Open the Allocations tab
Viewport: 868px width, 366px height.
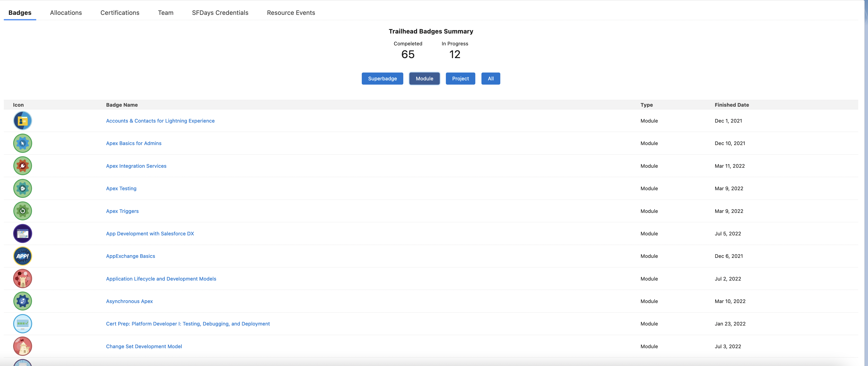tap(66, 13)
